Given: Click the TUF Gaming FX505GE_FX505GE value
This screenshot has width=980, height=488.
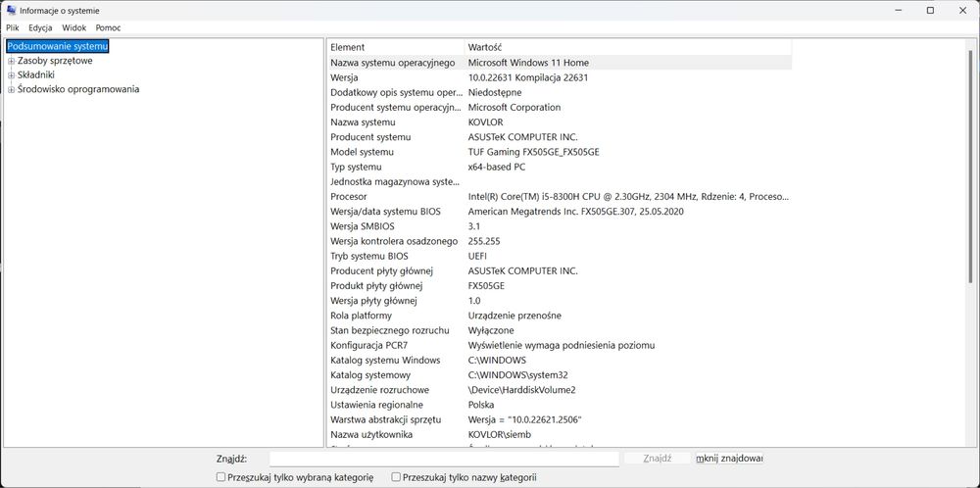Looking at the screenshot, I should [534, 152].
